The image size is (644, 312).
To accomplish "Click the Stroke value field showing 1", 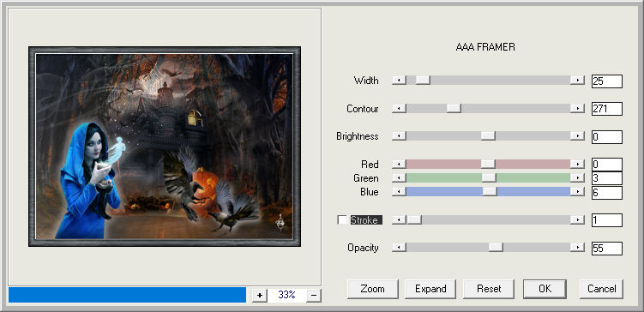I will pyautogui.click(x=606, y=220).
